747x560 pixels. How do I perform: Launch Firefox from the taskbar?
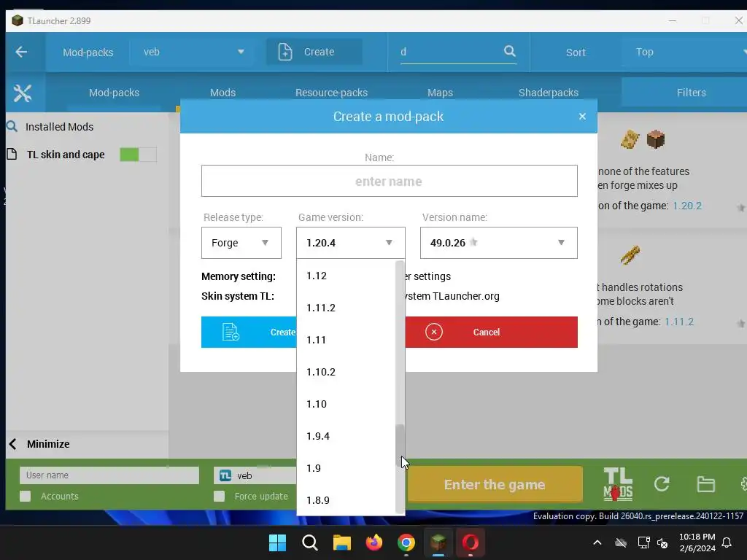tap(374, 542)
